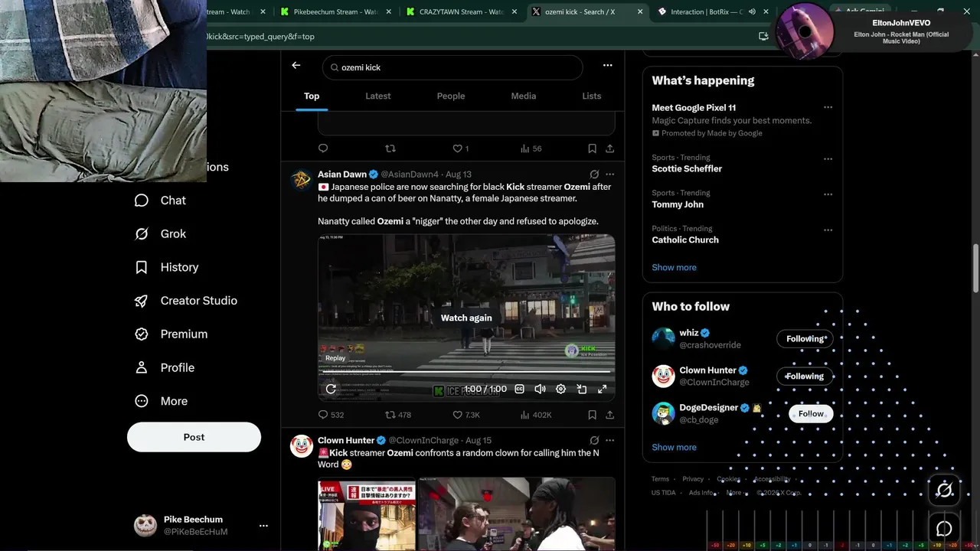The height and width of the screenshot is (551, 980).
Task: Unfollow Clown Hunter via Following button
Action: click(805, 377)
